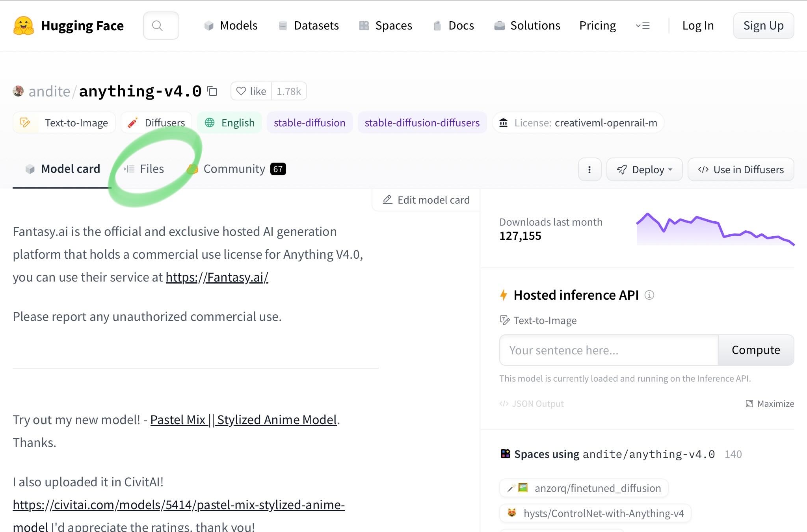
Task: Click the search magnifier icon
Action: pyautogui.click(x=157, y=26)
